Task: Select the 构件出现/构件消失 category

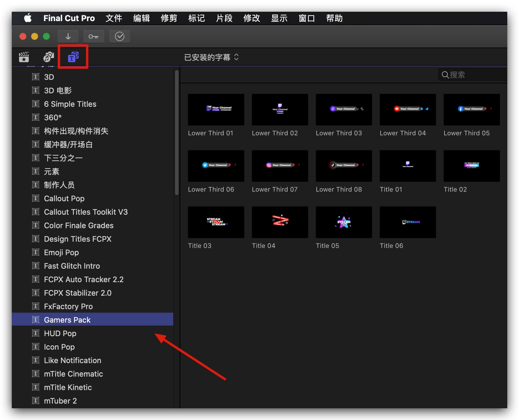Action: coord(92,131)
